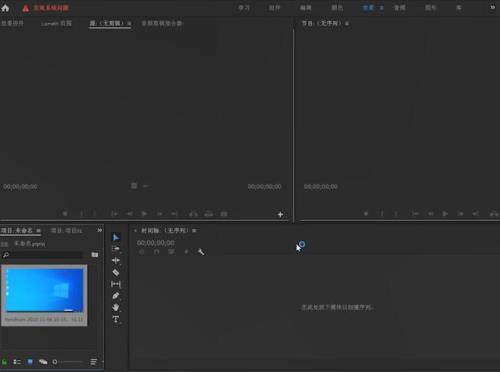Select the Drag Video Only icon

coord(134,186)
